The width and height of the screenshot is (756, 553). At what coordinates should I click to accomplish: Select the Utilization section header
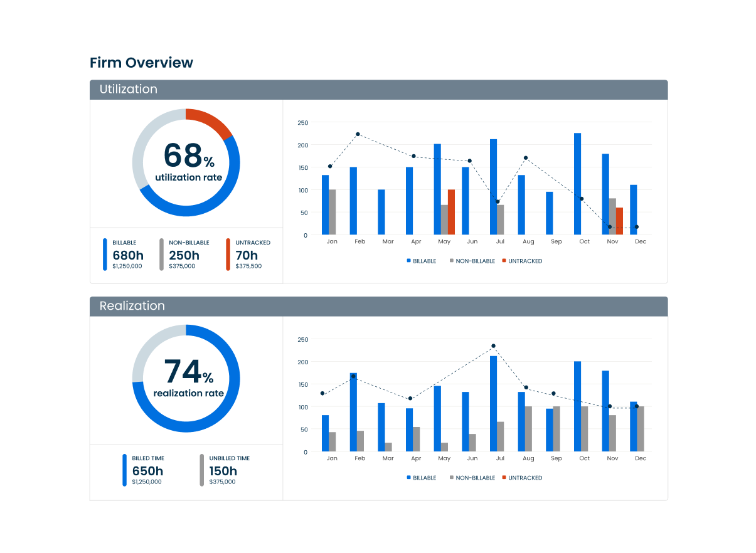128,89
